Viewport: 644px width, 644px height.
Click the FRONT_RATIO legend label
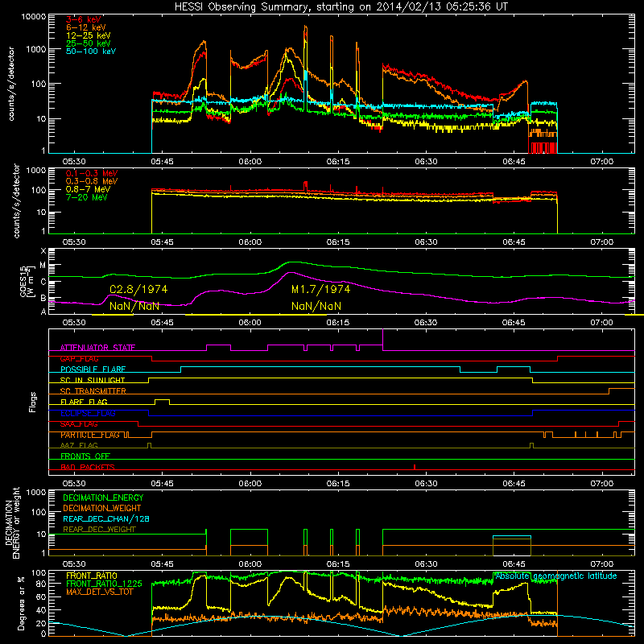[92, 576]
